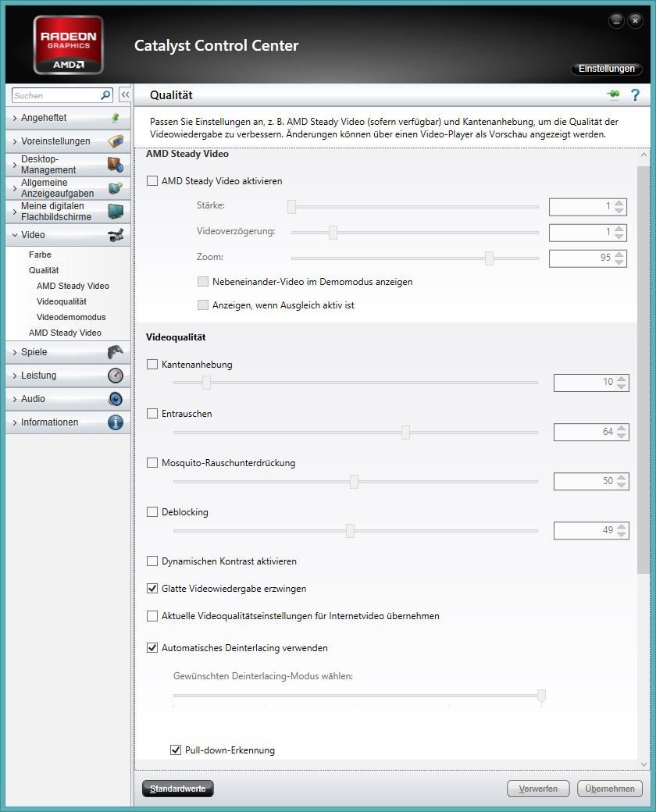The image size is (656, 812).
Task: Click the Meine digitalen Flachbildschirme monitor icon
Action: click(116, 212)
